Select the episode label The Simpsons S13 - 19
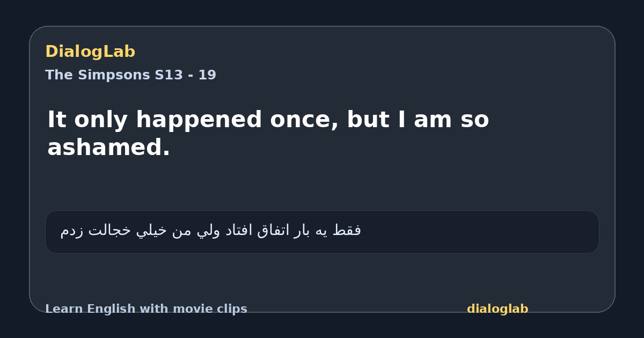This screenshot has width=644, height=338. coord(130,75)
